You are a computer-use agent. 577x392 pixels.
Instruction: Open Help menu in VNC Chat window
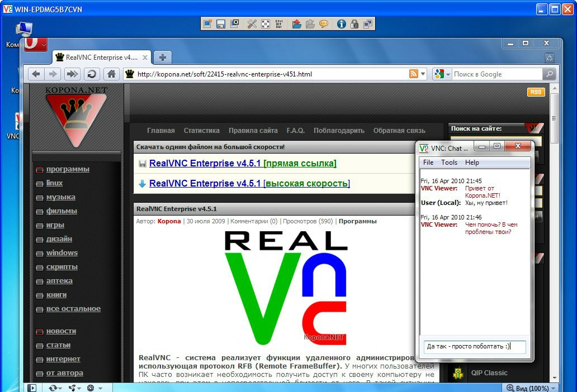click(472, 162)
